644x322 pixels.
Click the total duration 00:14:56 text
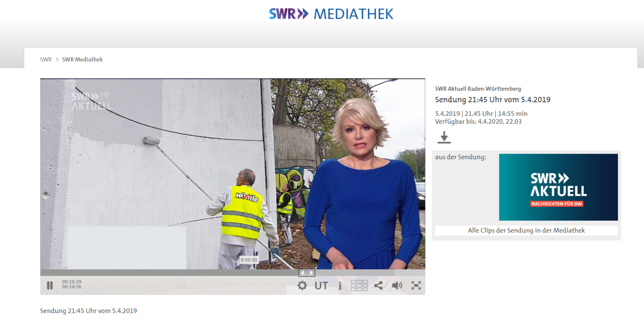point(72,287)
